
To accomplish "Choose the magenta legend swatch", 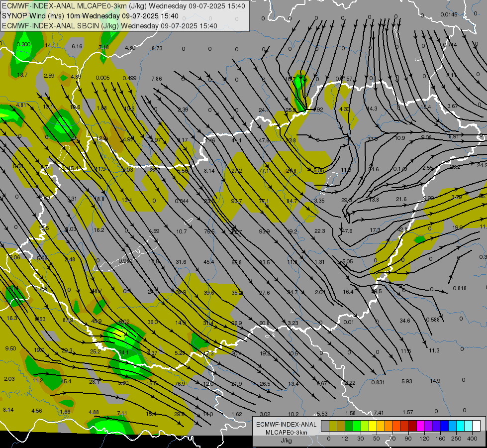I will click(x=421, y=426).
